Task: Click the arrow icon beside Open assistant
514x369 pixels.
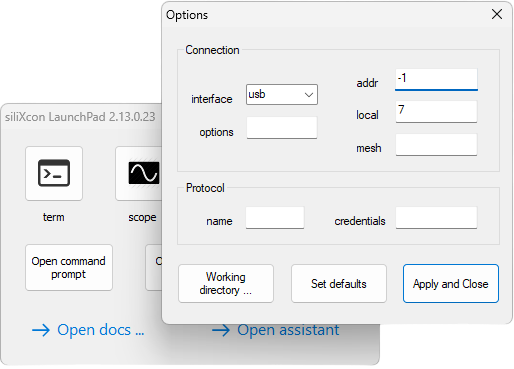Action: (x=221, y=330)
